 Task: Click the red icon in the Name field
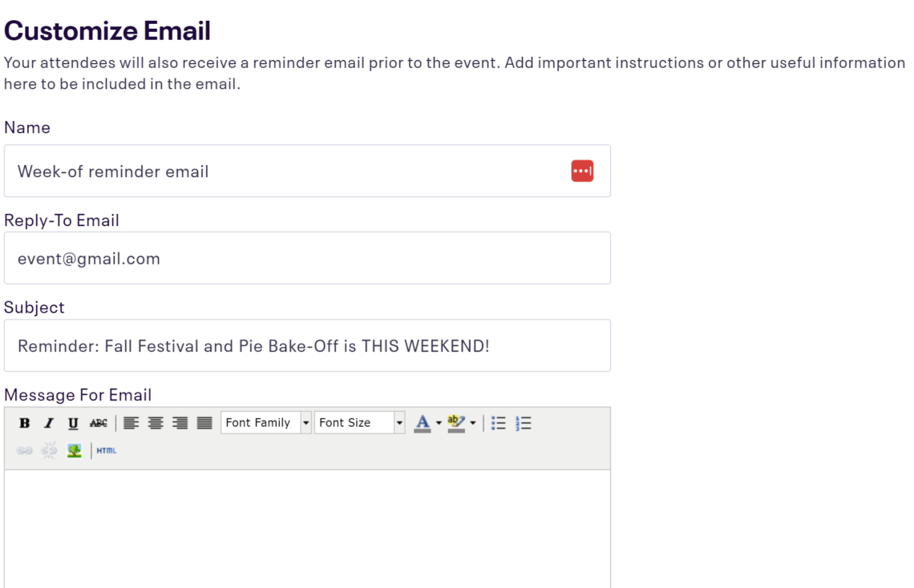[x=582, y=171]
